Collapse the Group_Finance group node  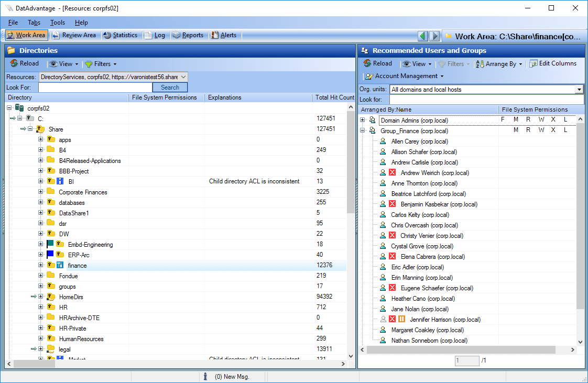[x=362, y=131]
